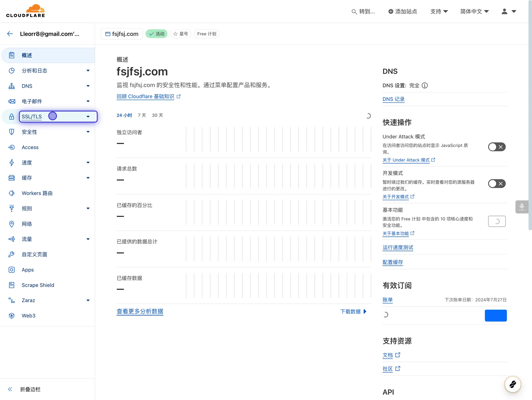The image size is (532, 400).
Task: Click the Access sidebar icon
Action: pyautogui.click(x=12, y=147)
